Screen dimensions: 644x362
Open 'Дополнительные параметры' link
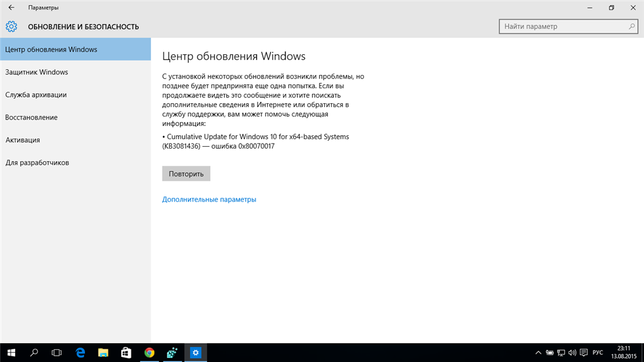click(209, 200)
